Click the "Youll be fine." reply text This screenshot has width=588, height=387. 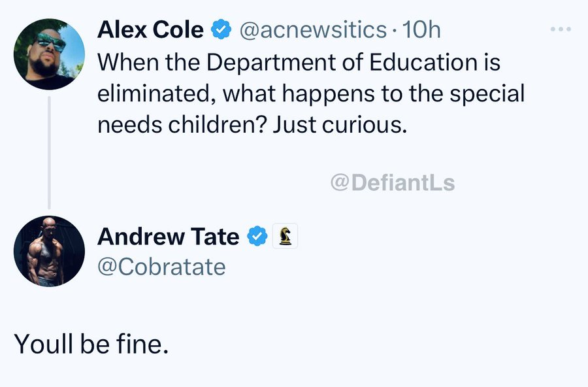click(91, 344)
